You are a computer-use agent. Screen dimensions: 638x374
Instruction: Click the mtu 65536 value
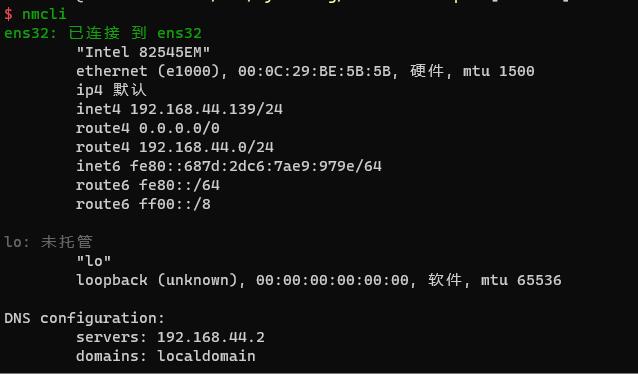pos(521,280)
